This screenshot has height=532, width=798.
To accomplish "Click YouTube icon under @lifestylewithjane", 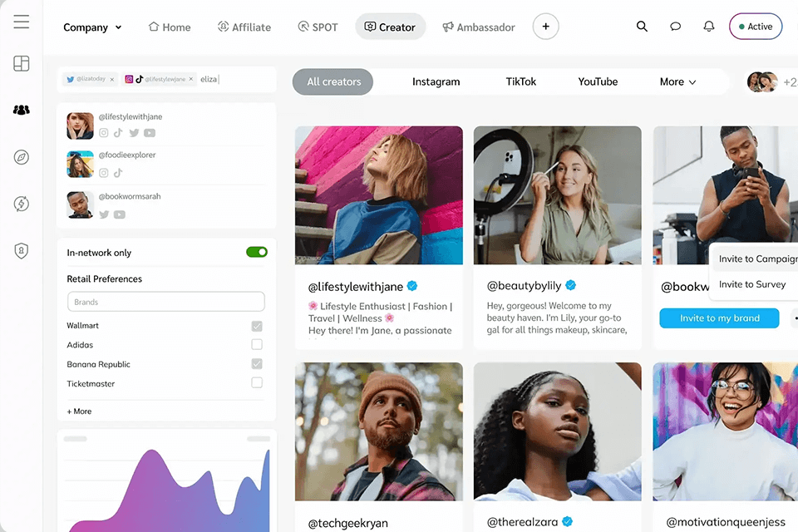I will [x=150, y=133].
